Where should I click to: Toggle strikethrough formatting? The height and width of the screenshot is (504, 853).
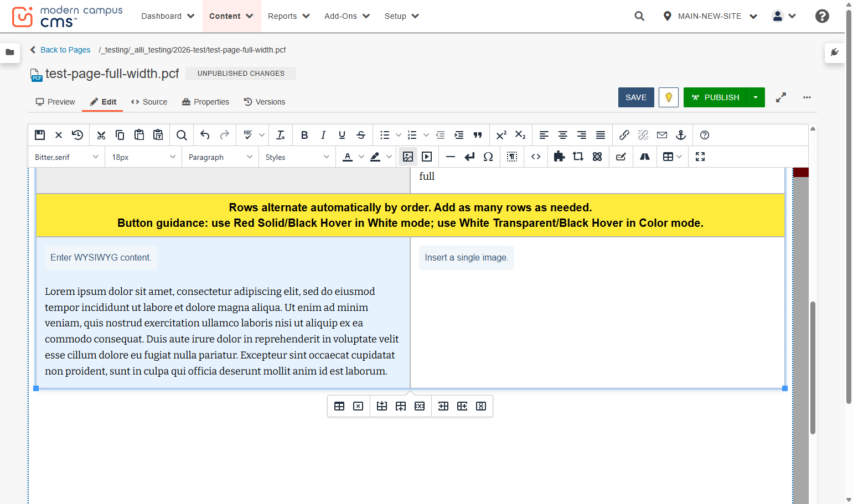coord(361,135)
